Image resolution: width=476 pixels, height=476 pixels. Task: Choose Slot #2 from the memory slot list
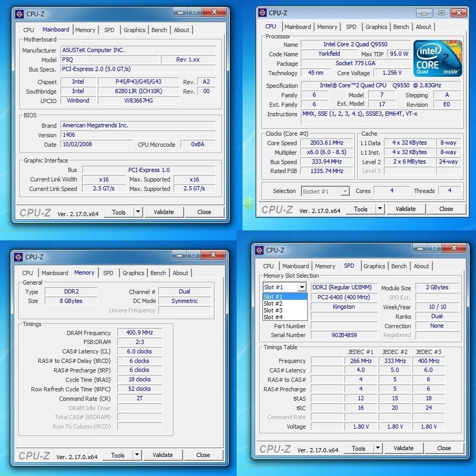pos(285,303)
